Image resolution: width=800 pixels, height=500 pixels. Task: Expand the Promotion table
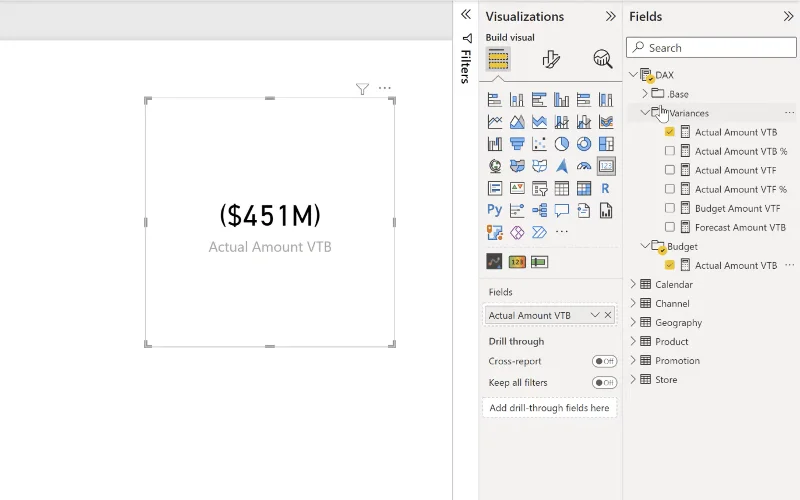(x=633, y=361)
